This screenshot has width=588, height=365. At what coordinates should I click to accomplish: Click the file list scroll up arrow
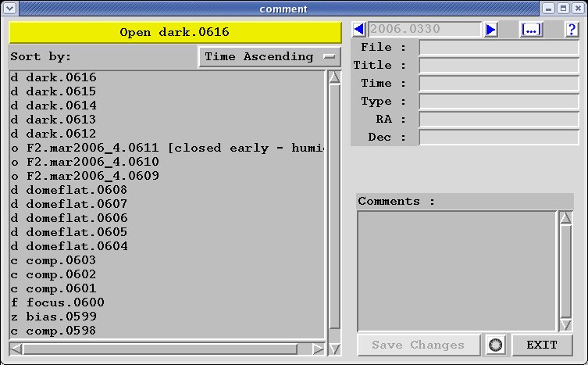coord(334,77)
